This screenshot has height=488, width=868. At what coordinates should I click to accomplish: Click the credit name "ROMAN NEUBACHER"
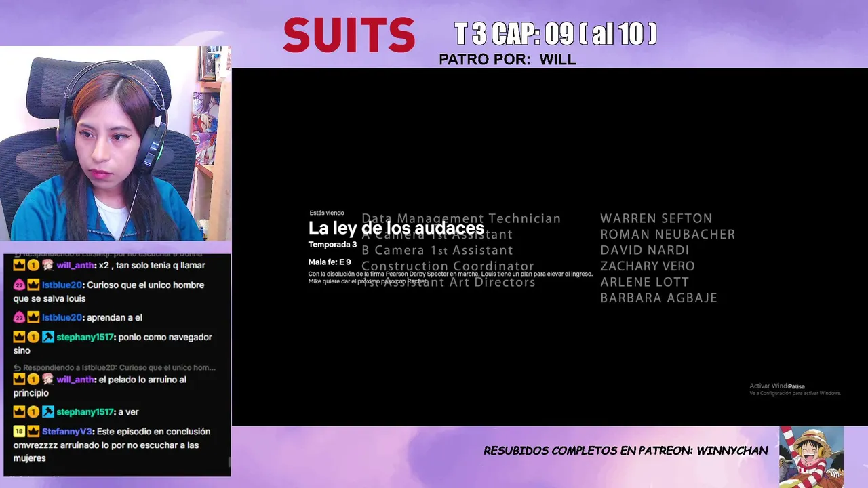pyautogui.click(x=668, y=234)
